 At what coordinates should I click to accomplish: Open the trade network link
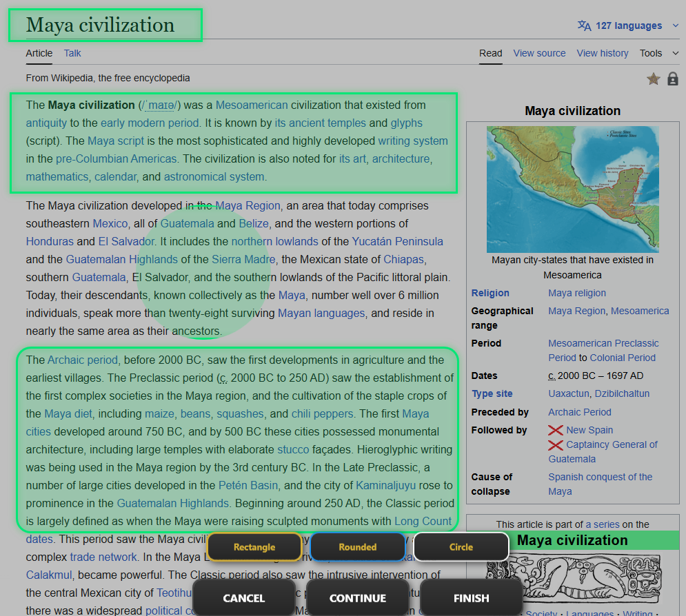103,557
